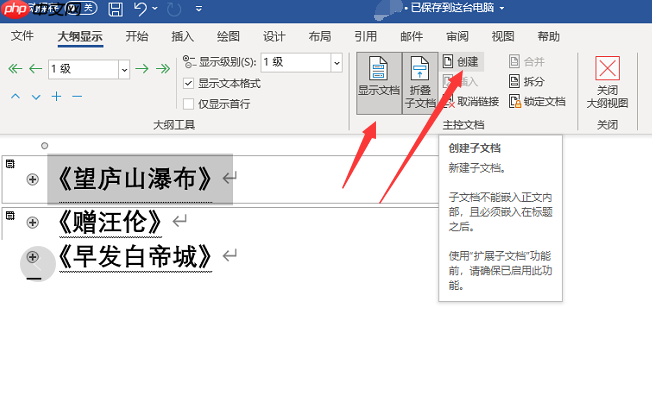Viewport: 652px width, 400px height.
Task: Close outline view with 关闭大纲视图
Action: [x=607, y=83]
